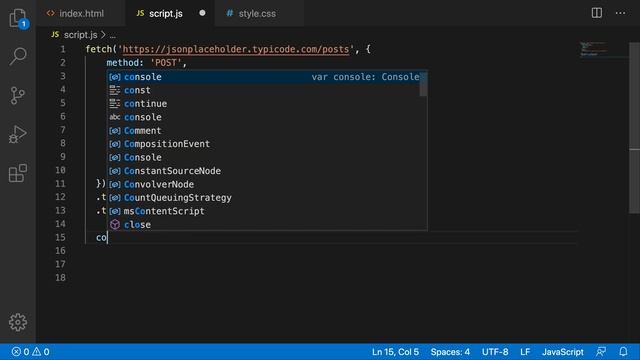Select the msContentScript suggestion

[264, 211]
